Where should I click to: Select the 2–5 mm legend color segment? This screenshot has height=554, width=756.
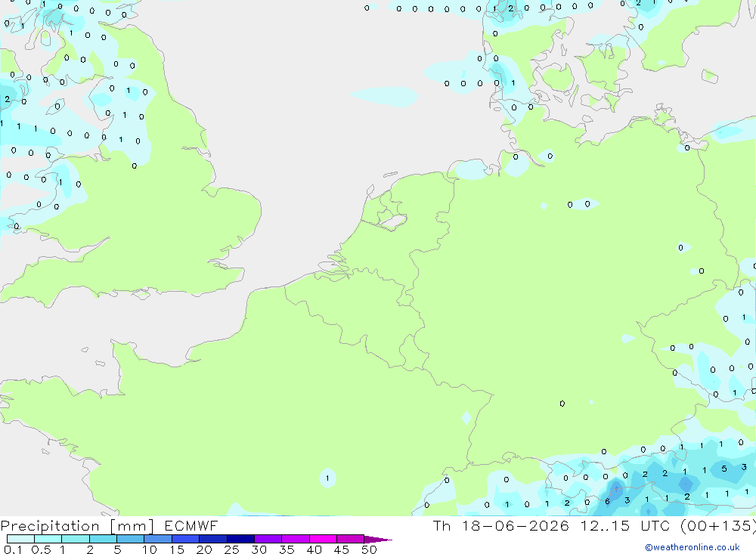(103, 539)
